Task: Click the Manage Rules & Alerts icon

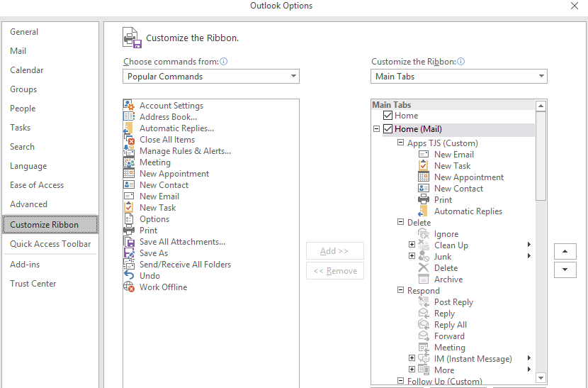Action: click(129, 151)
